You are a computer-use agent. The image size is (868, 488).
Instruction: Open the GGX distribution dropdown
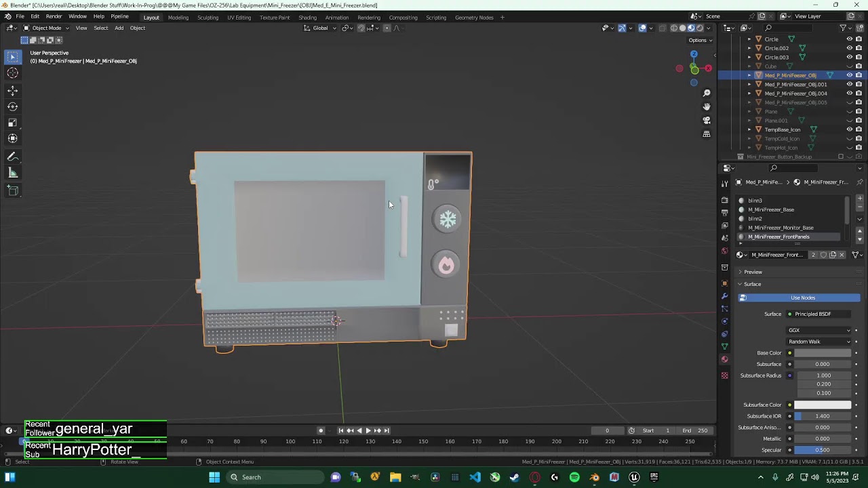819,330
